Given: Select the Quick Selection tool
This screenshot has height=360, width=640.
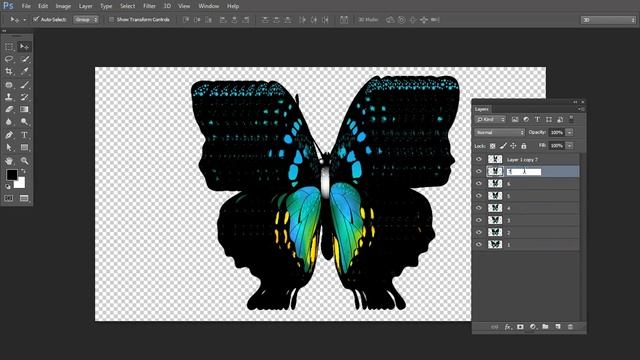Looking at the screenshot, I should 24,59.
